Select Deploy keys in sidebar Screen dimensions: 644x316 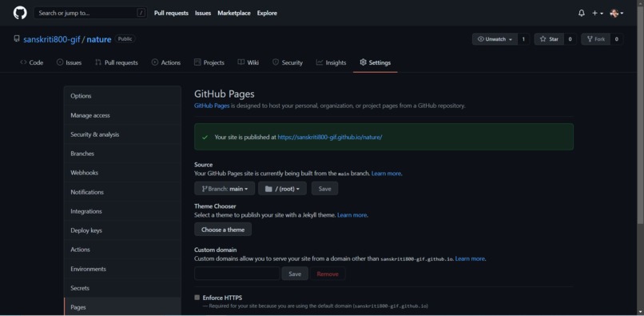point(122,230)
